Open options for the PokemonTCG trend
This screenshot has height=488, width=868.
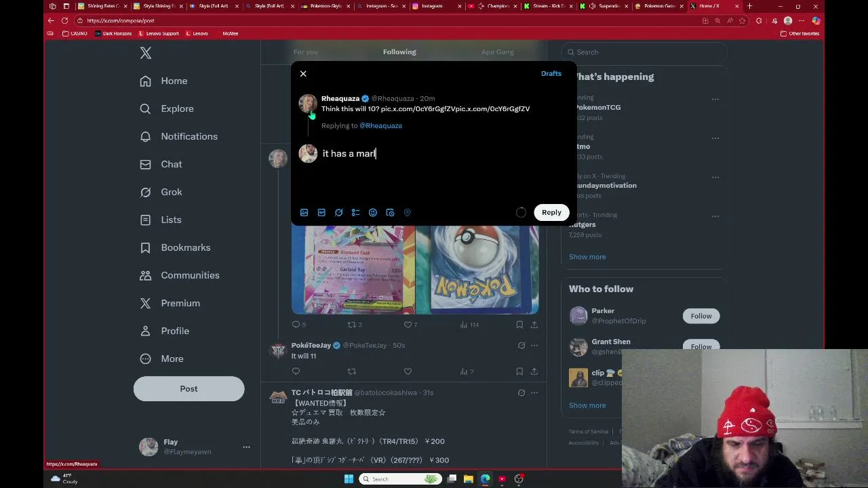point(715,99)
